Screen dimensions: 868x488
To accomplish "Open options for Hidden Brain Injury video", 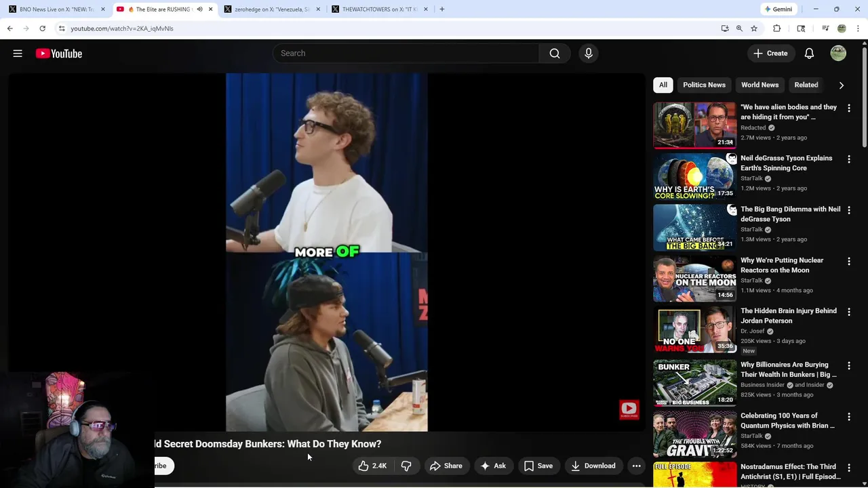I will click(848, 312).
